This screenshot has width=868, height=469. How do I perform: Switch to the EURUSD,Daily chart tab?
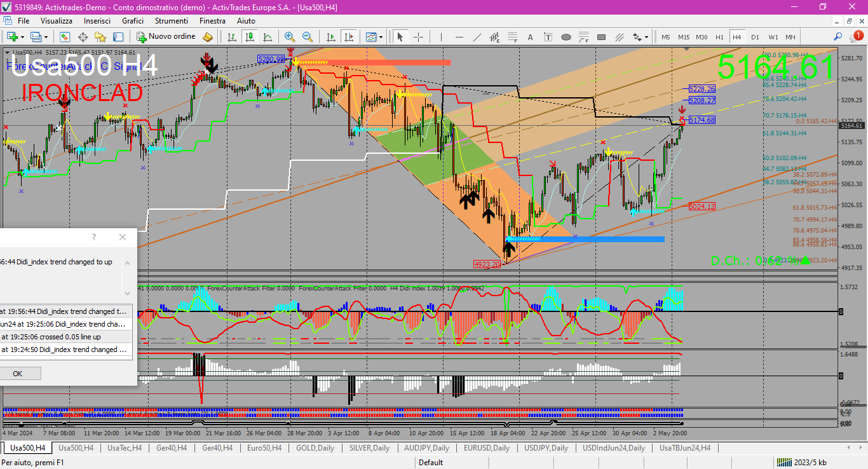[x=487, y=448]
